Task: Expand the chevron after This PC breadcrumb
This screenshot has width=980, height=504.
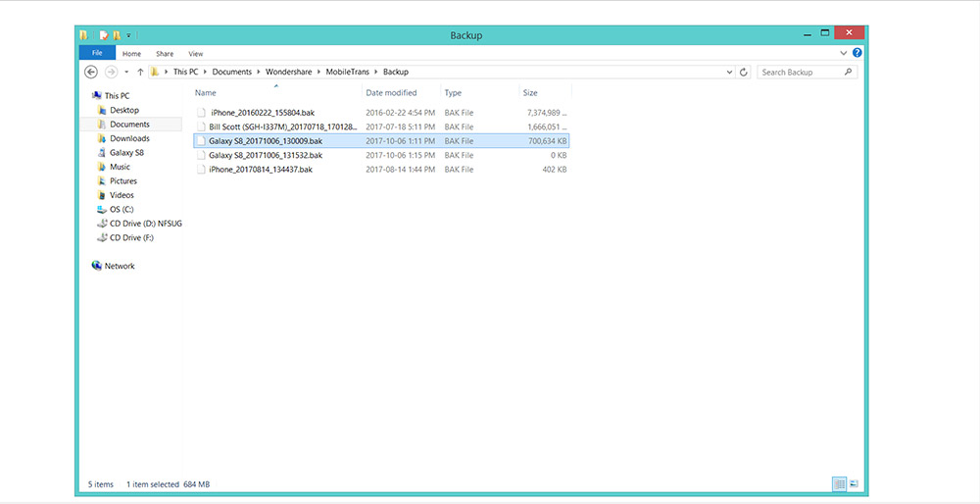Action: tap(206, 72)
